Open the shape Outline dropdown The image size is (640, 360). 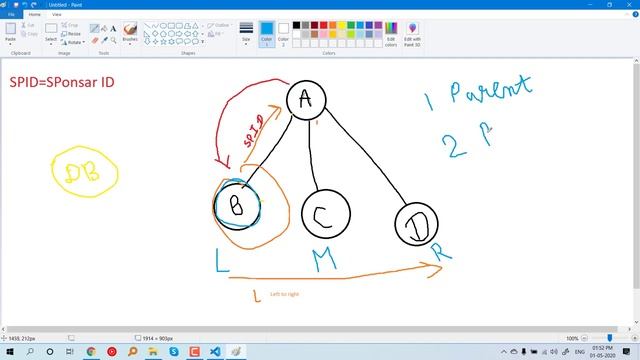click(x=220, y=25)
